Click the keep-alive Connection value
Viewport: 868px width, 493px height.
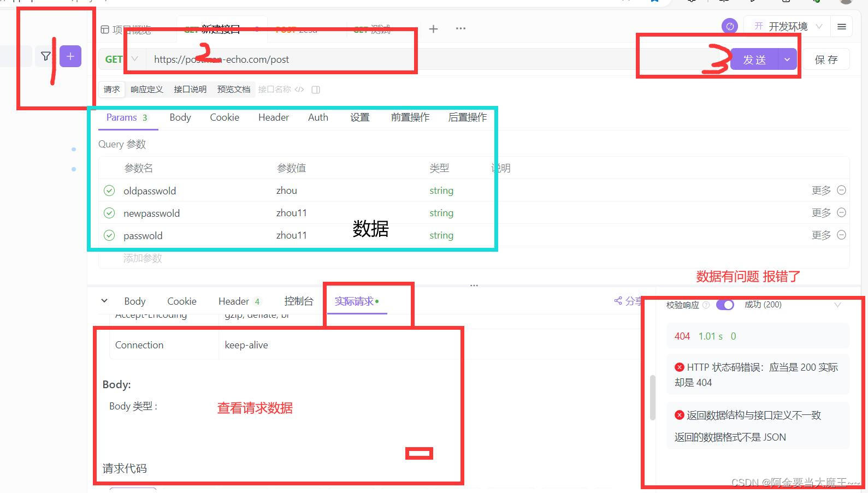(x=246, y=345)
